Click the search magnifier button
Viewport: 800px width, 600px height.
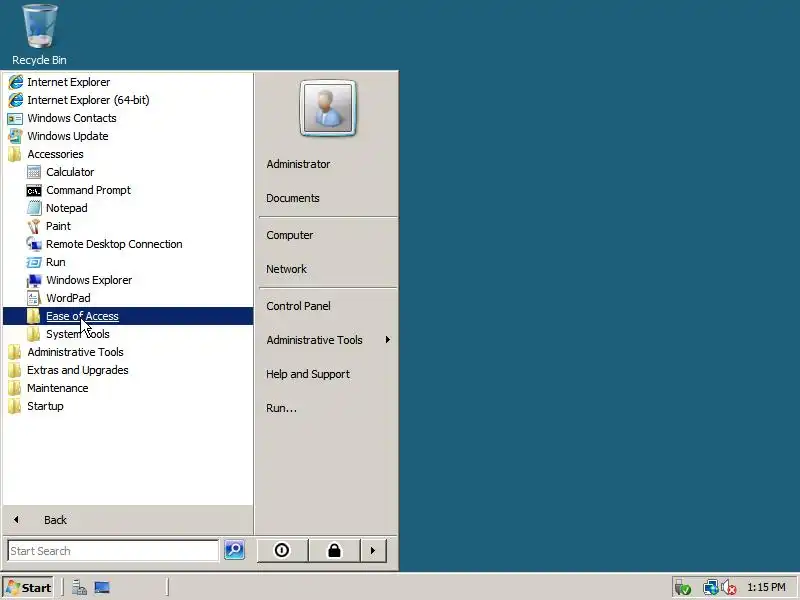(234, 550)
